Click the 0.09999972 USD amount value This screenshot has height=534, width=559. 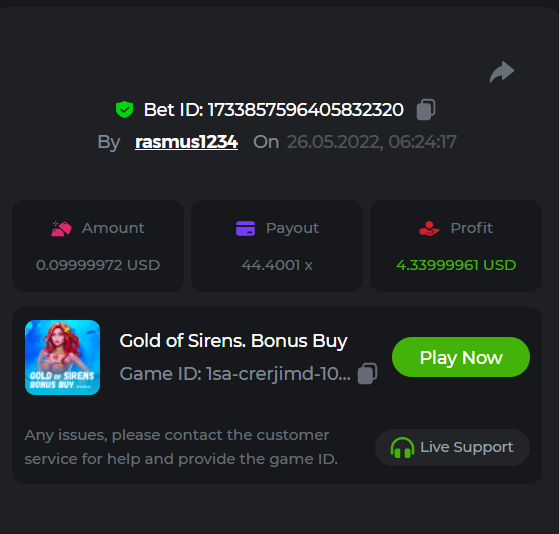tap(98, 265)
